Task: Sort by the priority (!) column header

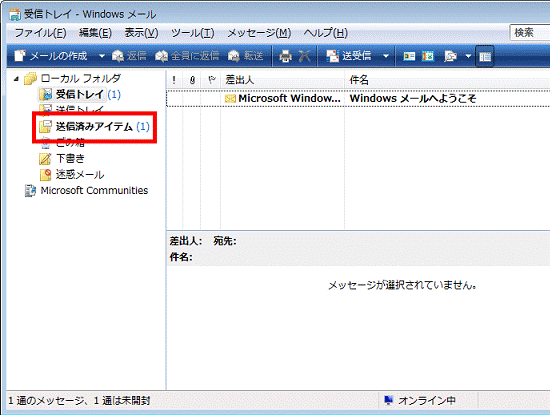Action: coord(174,80)
